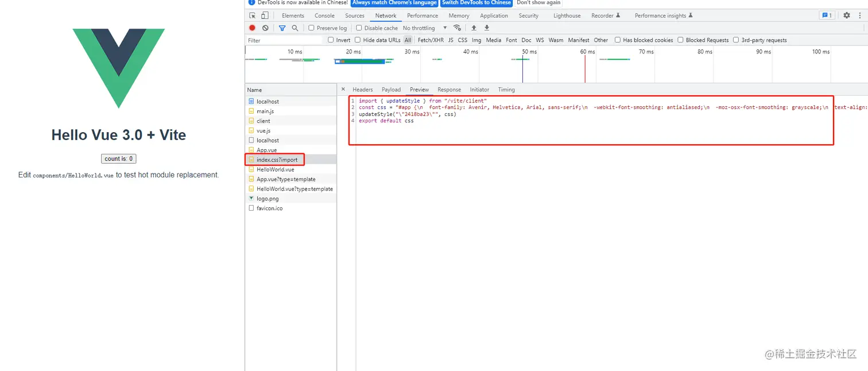Show the Timing tab
This screenshot has height=371, width=868.
pos(506,89)
